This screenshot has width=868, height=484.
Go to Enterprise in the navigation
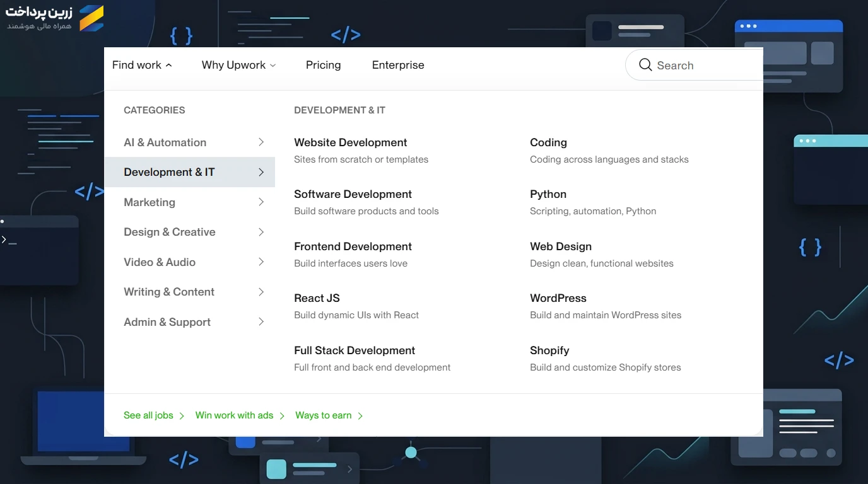pyautogui.click(x=398, y=65)
